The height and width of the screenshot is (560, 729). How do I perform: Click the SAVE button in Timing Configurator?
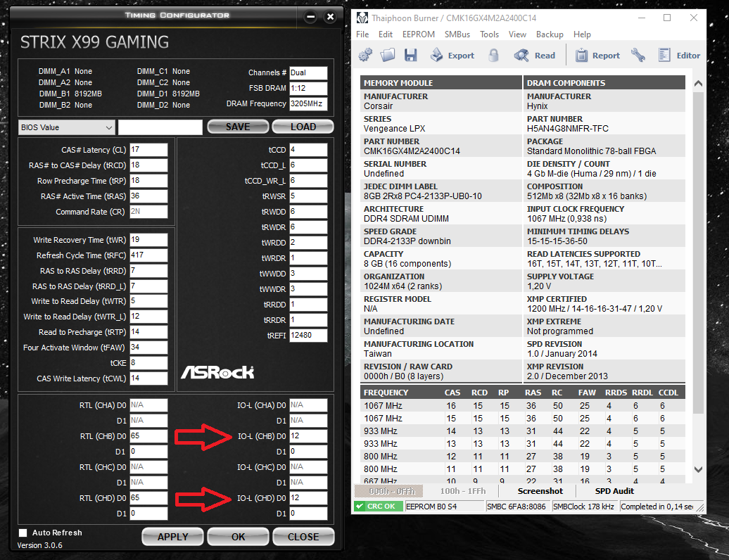click(238, 127)
